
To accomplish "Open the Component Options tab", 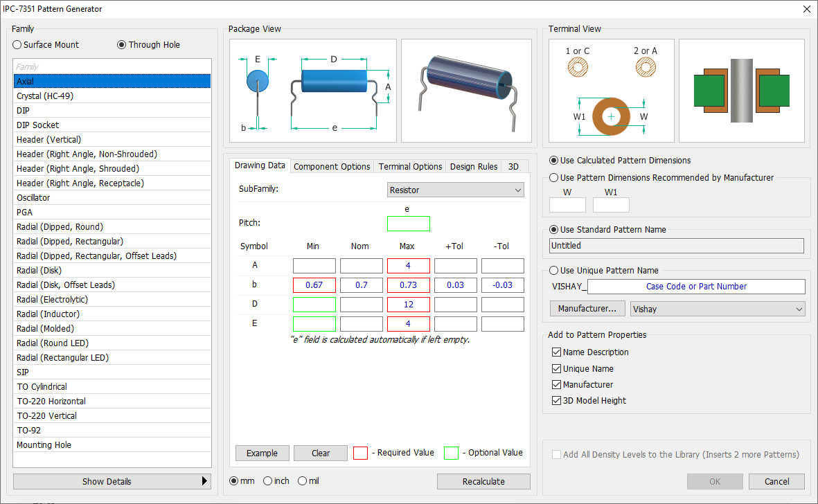I will 332,166.
